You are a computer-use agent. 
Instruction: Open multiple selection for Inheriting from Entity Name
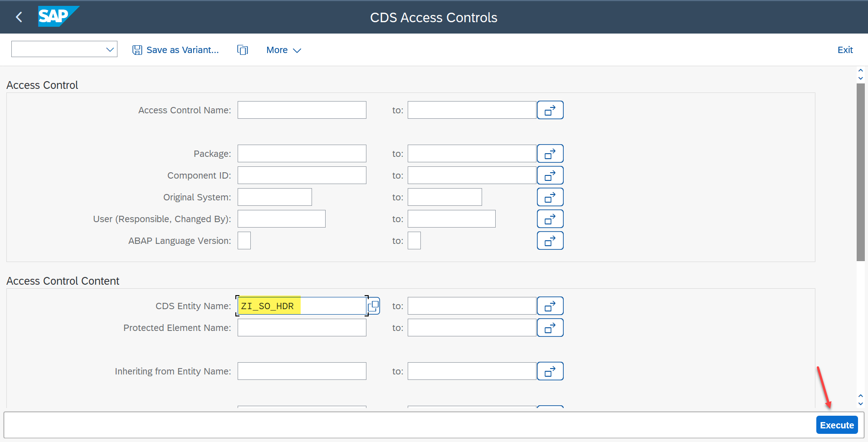pyautogui.click(x=550, y=371)
